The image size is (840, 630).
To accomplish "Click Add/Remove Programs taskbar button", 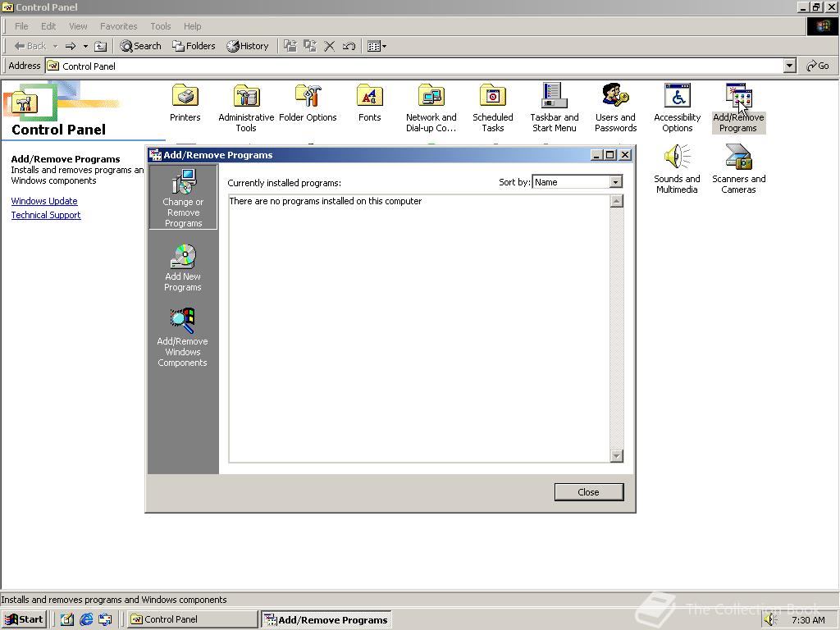I will point(326,620).
